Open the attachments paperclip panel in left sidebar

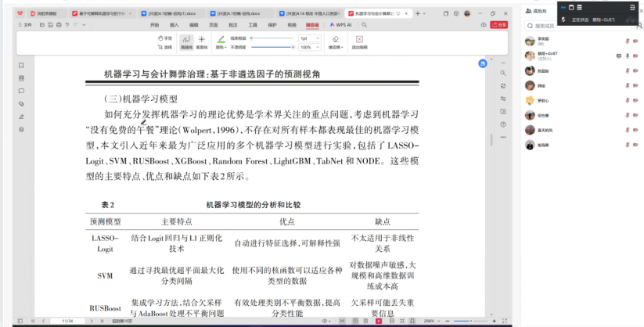pos(21,104)
